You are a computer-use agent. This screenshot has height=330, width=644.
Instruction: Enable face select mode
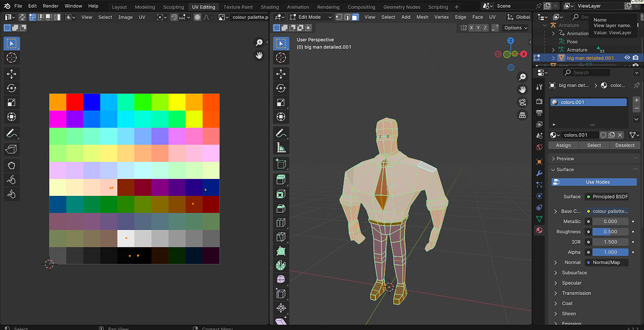(355, 17)
